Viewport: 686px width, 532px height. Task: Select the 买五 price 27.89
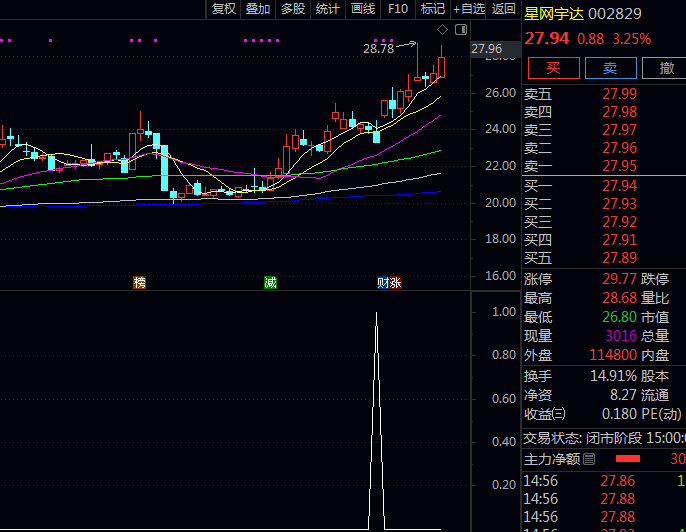[x=620, y=258]
